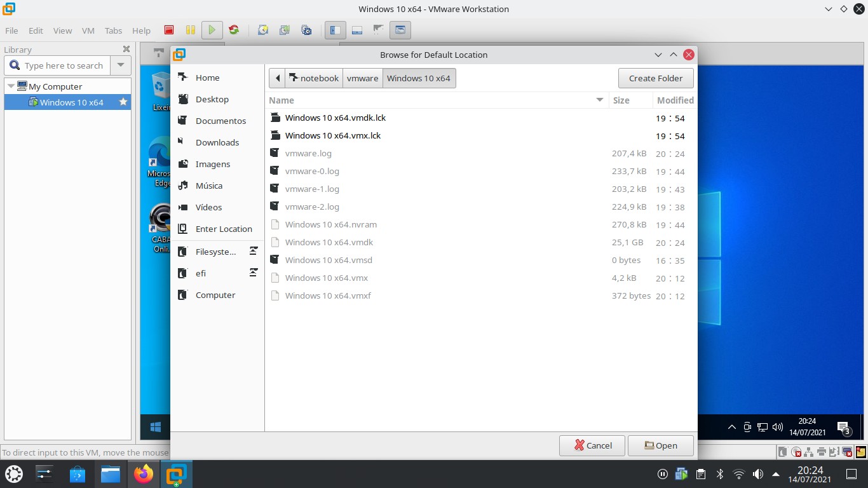Image resolution: width=868 pixels, height=488 pixels.
Task: Open the Help menu
Action: (x=141, y=30)
